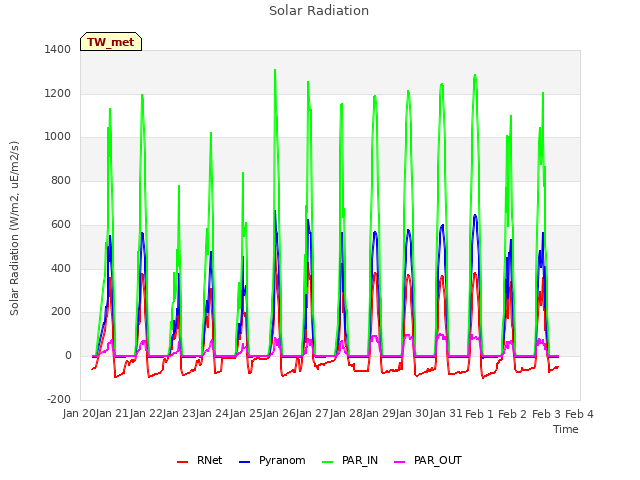The width and height of the screenshot is (640, 480).
Task: Click the 1400 y-axis tick label
Action: pos(58,49)
